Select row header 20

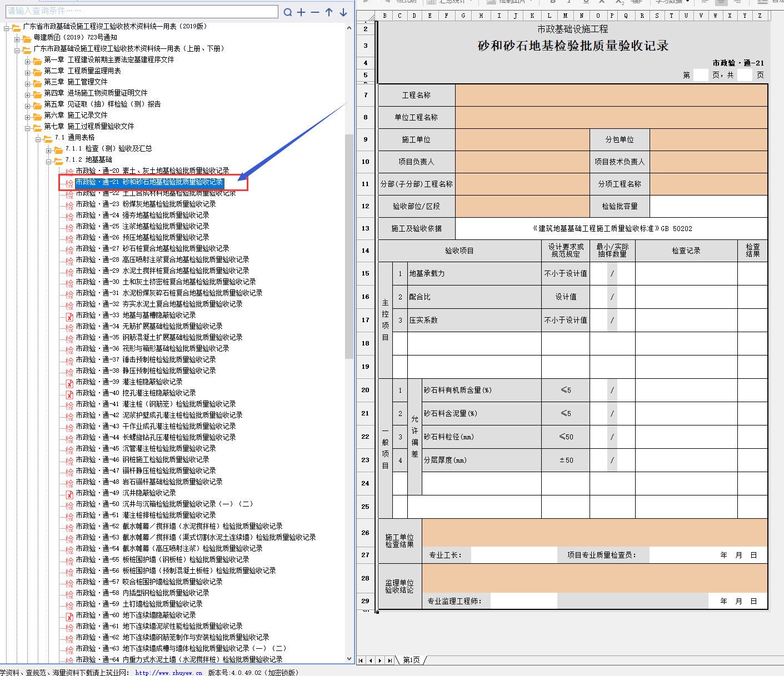pos(366,390)
